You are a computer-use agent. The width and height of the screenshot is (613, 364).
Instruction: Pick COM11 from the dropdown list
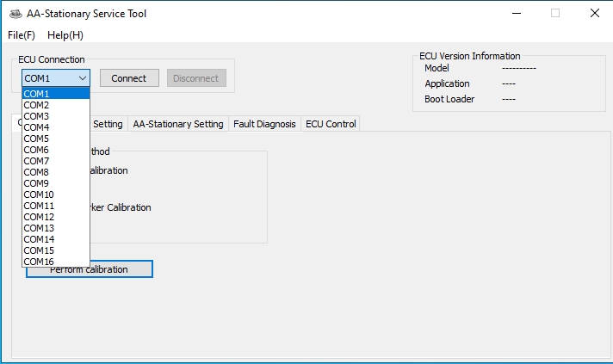tap(56, 206)
